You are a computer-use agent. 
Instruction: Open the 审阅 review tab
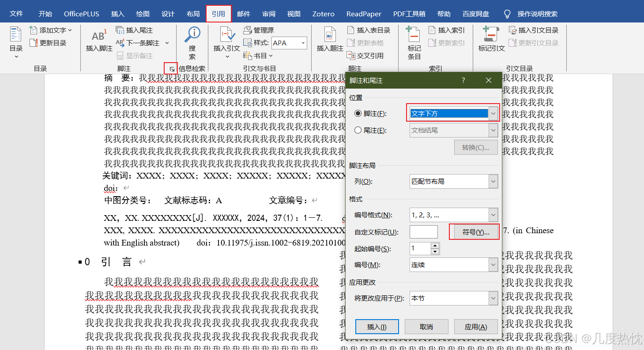268,14
